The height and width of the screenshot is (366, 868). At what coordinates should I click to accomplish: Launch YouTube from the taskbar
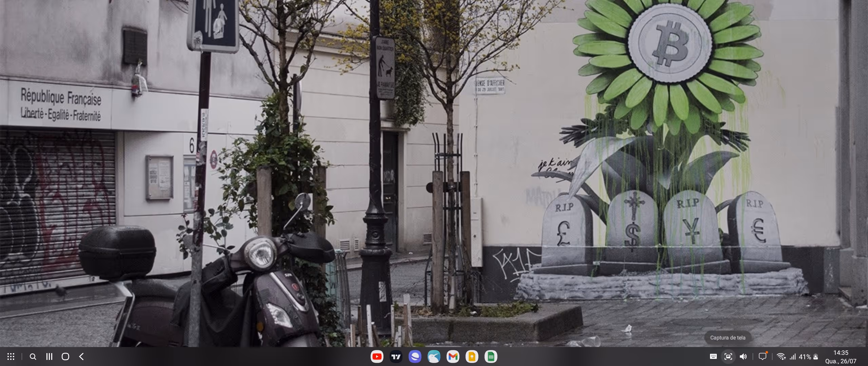(x=377, y=357)
